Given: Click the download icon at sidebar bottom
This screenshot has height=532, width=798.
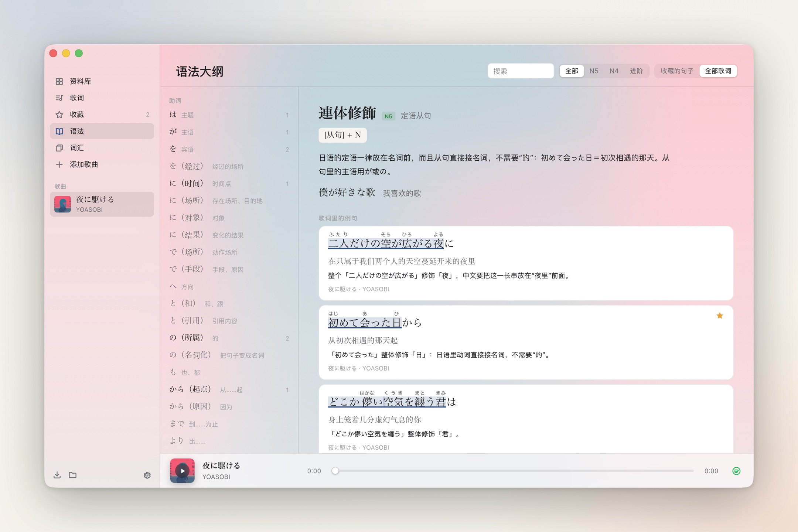Looking at the screenshot, I should 57,475.
